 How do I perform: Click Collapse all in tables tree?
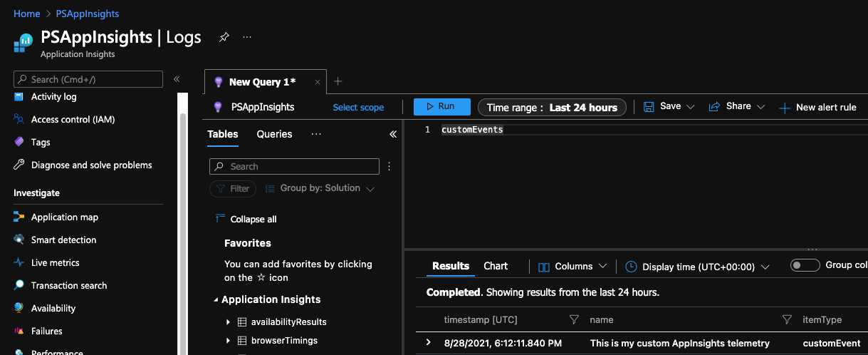(246, 220)
